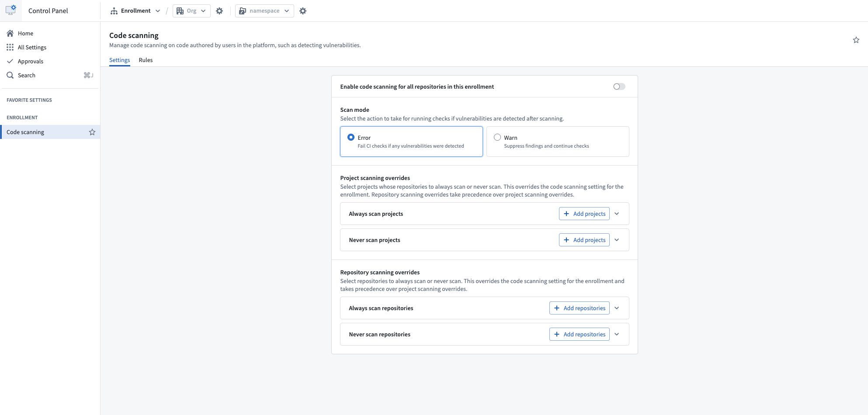Add projects to Always scan projects
The width and height of the screenshot is (868, 415).
click(x=584, y=214)
